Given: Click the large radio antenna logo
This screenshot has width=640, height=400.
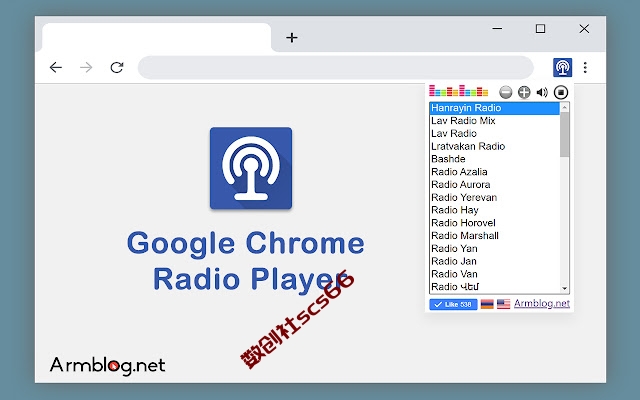Looking at the screenshot, I should [x=251, y=168].
